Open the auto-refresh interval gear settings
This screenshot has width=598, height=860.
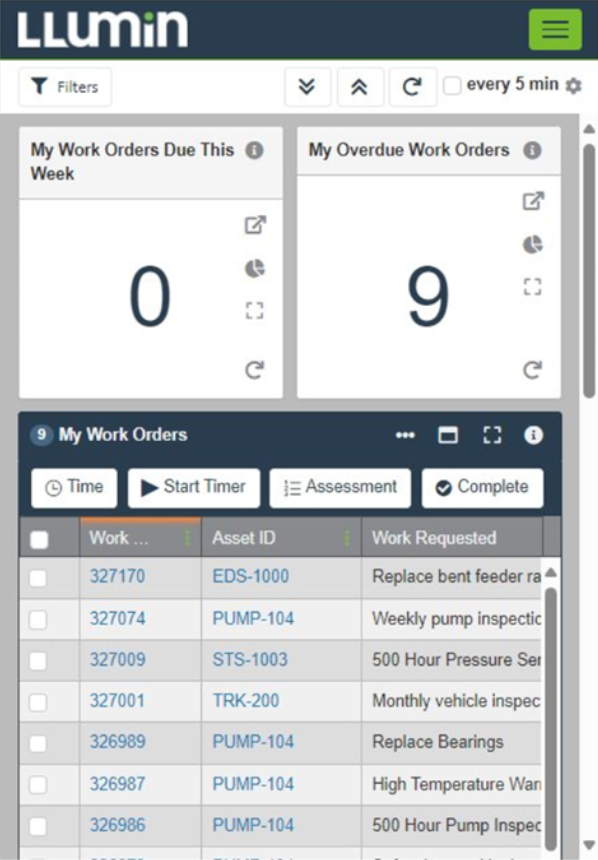click(573, 86)
